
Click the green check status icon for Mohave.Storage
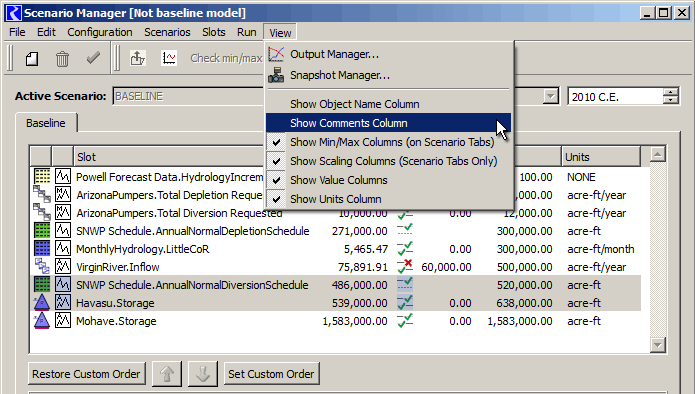pyautogui.click(x=405, y=320)
